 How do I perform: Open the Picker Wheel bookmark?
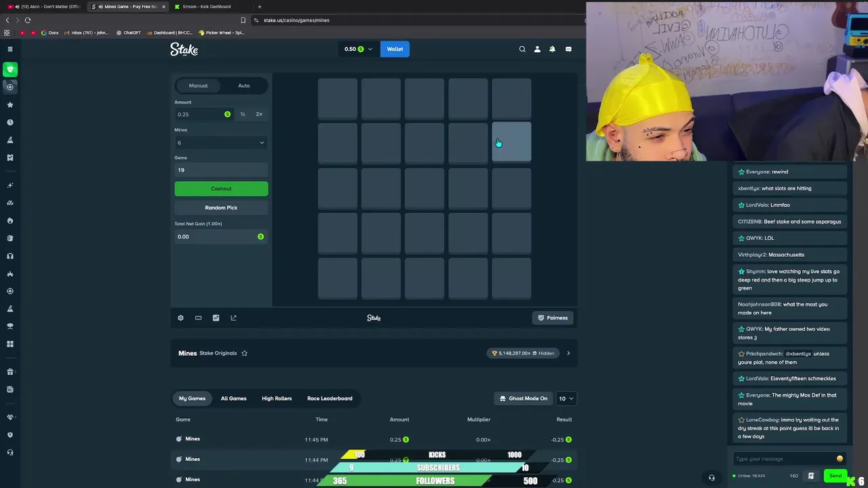coord(222,33)
